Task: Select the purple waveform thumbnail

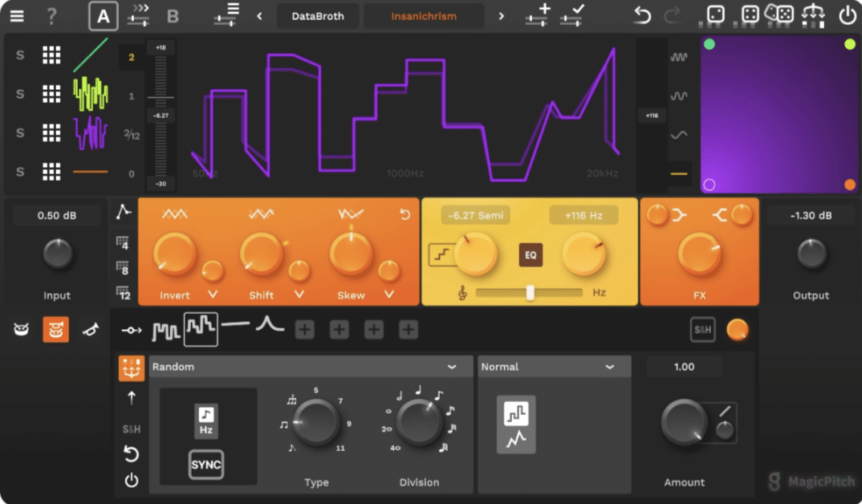Action: click(x=91, y=133)
